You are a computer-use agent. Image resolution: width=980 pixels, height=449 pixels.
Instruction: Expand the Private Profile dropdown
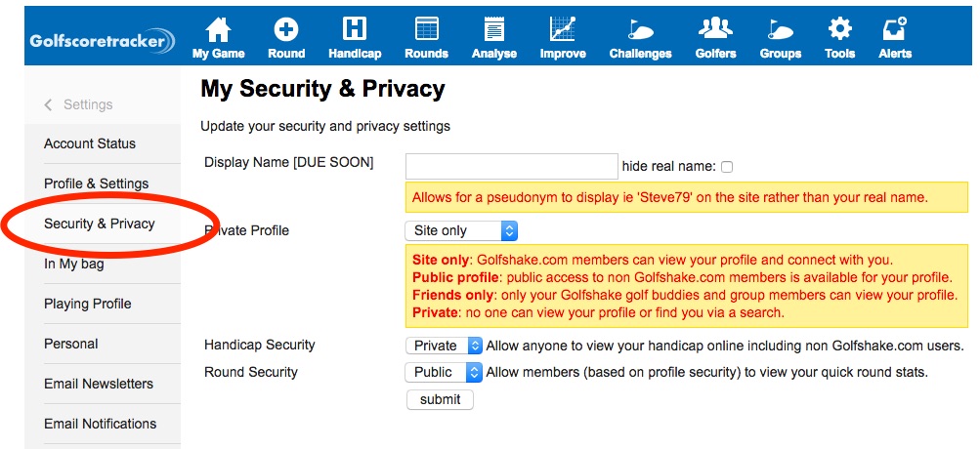(x=460, y=230)
